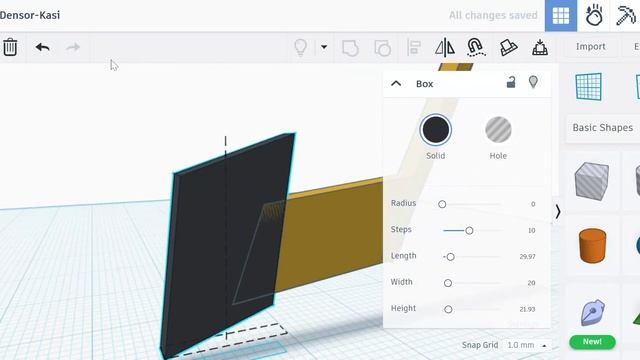Edit the Width value 20

click(531, 283)
